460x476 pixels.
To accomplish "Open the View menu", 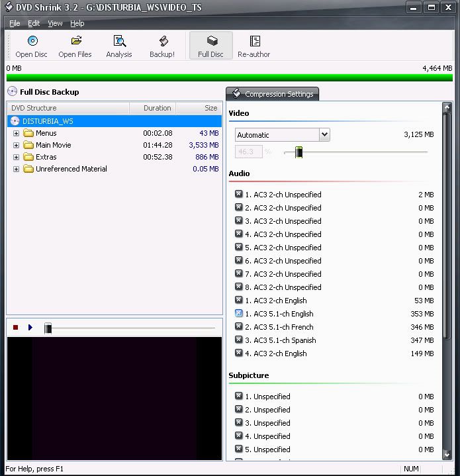I will (55, 23).
